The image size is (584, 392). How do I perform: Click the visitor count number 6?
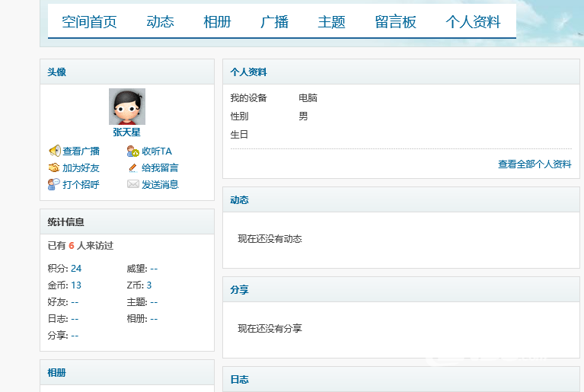[x=72, y=246]
